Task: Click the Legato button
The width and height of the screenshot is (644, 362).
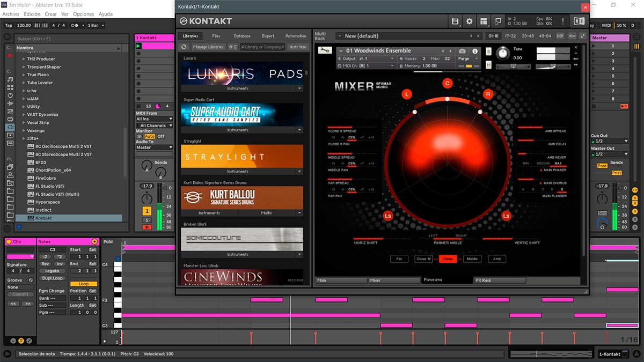Action: coord(52,271)
